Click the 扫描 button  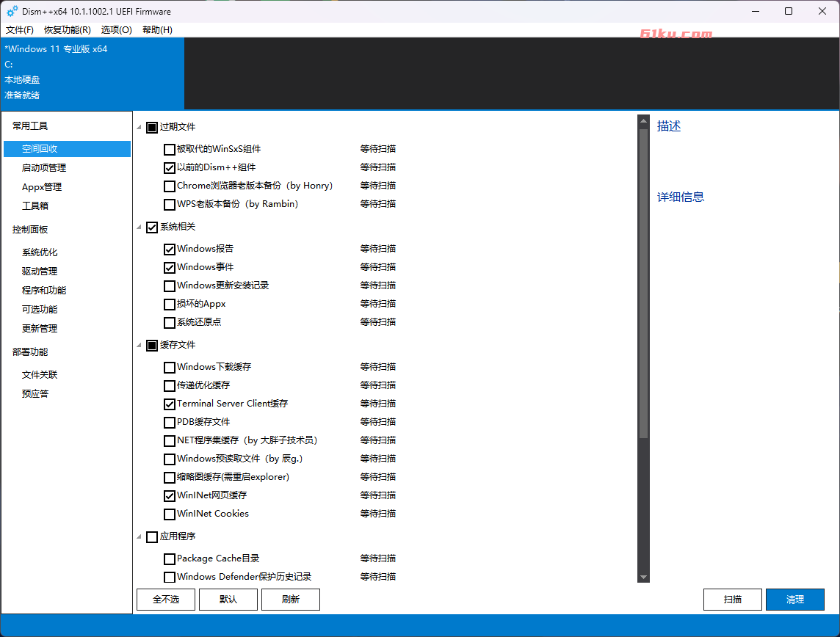(x=733, y=600)
